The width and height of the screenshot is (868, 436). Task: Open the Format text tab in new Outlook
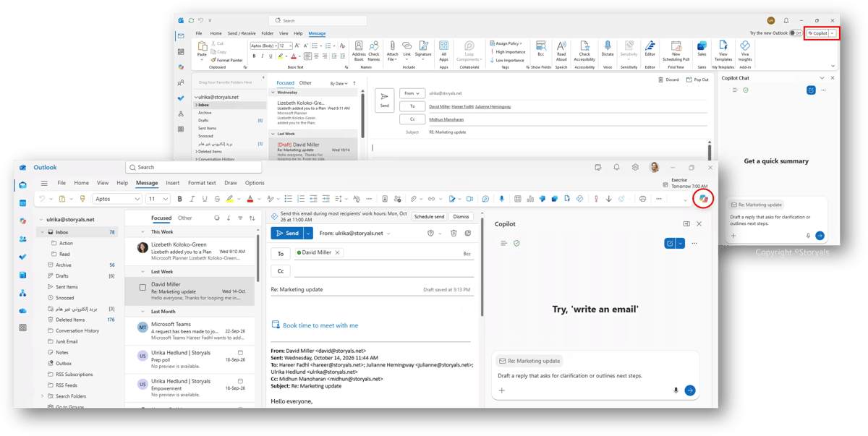coord(202,184)
